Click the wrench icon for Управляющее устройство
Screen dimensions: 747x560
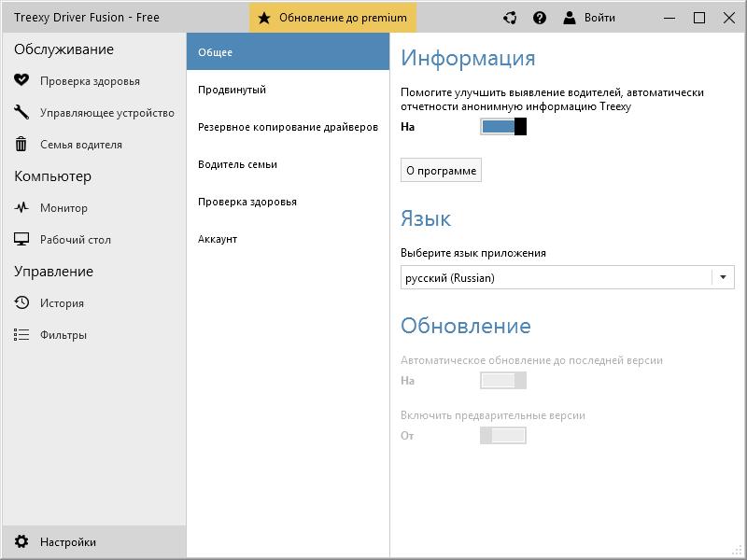click(x=21, y=112)
